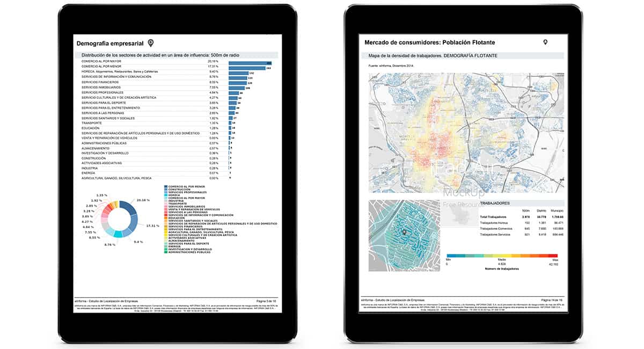This screenshot has height=349, width=644.
Task: Click the '1.35 %' label on the donut chart
Action: [x=101, y=195]
